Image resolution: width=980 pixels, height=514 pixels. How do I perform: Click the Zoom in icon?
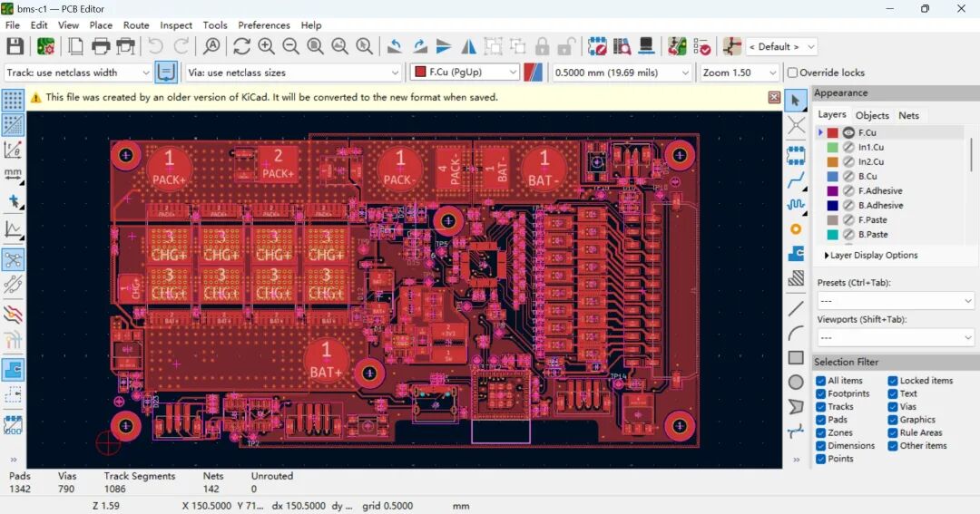[x=266, y=47]
